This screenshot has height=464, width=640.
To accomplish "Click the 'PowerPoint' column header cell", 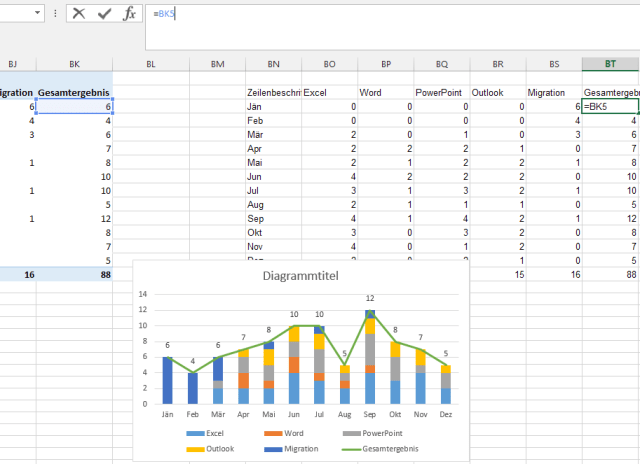I will pos(442,93).
